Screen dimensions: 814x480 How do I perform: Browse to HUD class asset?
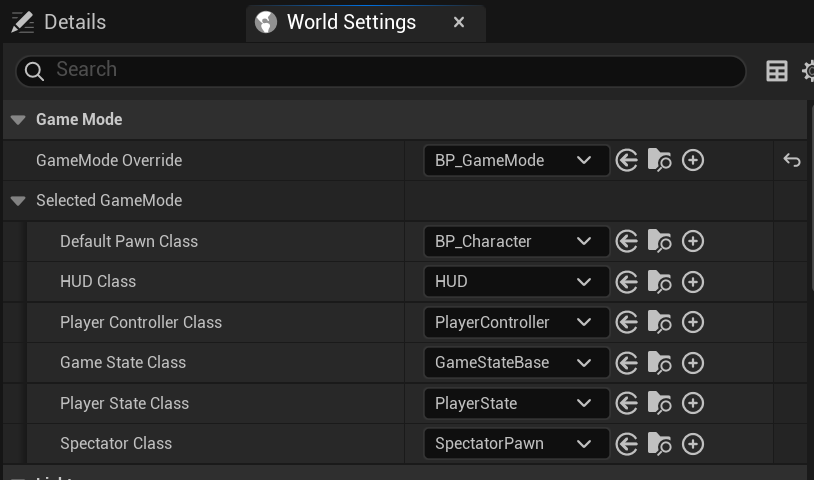659,282
